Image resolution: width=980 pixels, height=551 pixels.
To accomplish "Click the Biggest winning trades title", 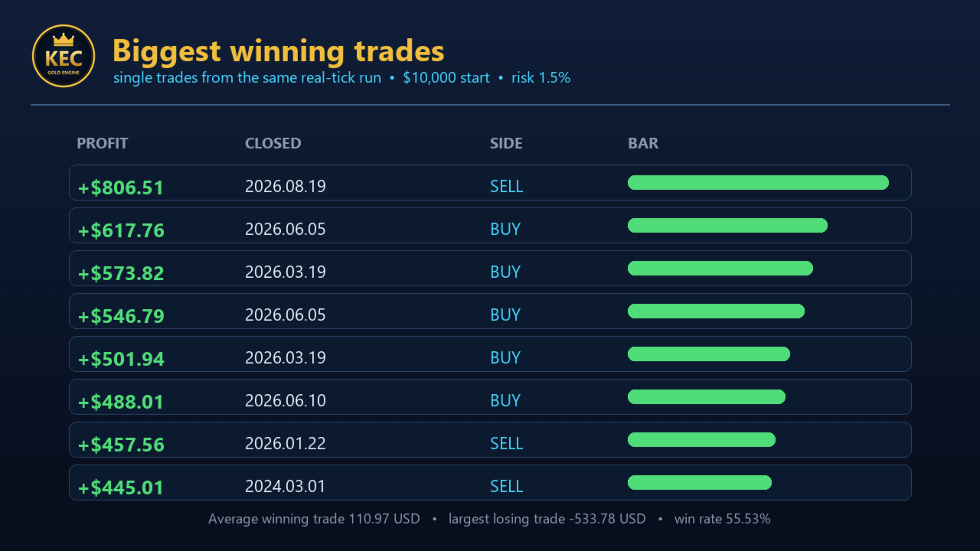I will 278,51.
